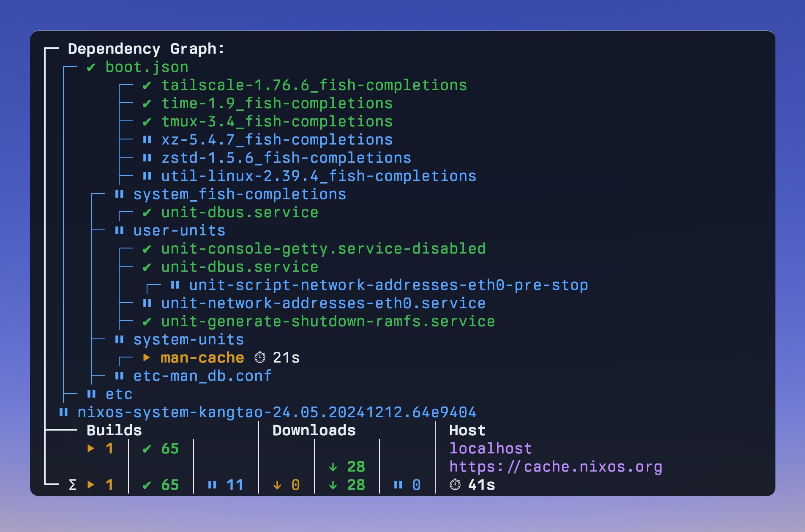Viewport: 805px width, 532px height.
Task: Click the green checkmark beside boot.json
Action: tap(91, 68)
